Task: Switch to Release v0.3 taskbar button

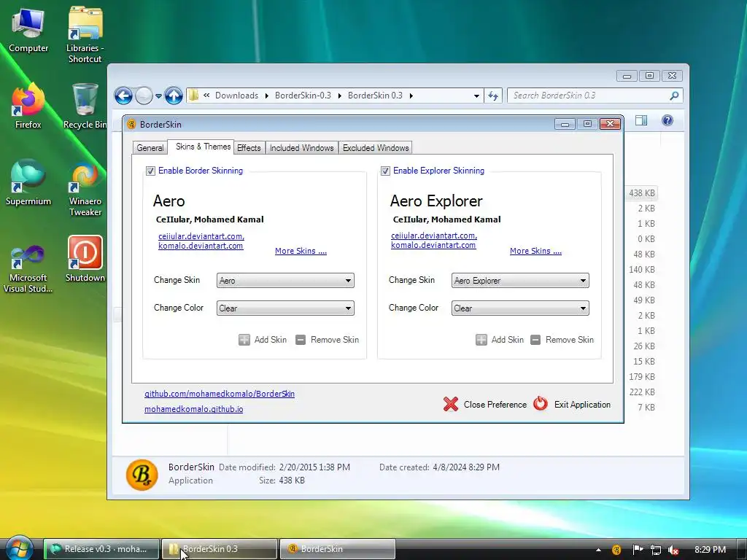Action: [x=101, y=549]
